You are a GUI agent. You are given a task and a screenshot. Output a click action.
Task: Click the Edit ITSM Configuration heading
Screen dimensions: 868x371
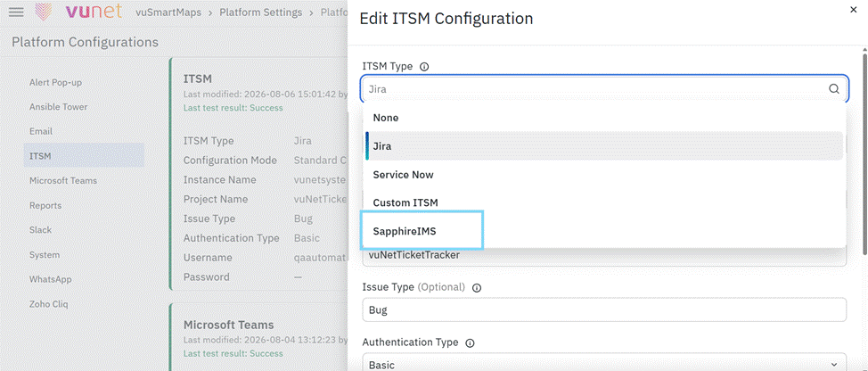[x=446, y=19]
